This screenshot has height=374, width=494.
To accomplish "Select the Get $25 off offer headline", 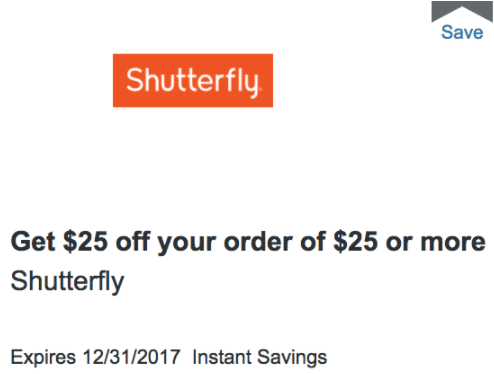I will [x=248, y=242].
